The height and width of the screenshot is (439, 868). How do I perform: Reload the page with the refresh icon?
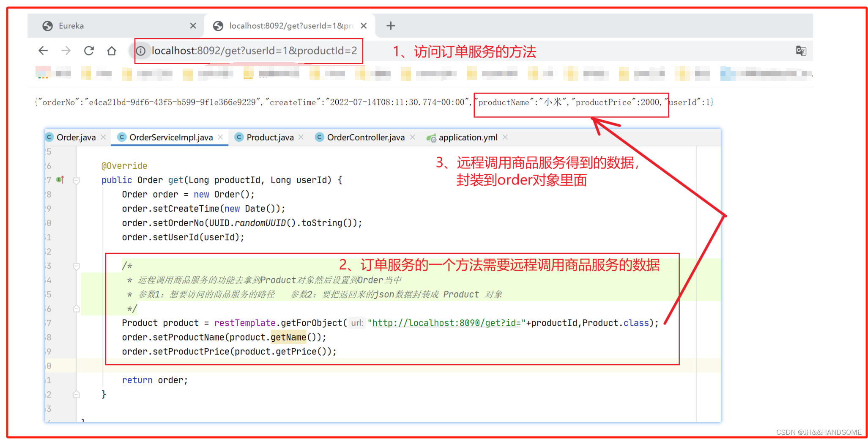pyautogui.click(x=89, y=51)
